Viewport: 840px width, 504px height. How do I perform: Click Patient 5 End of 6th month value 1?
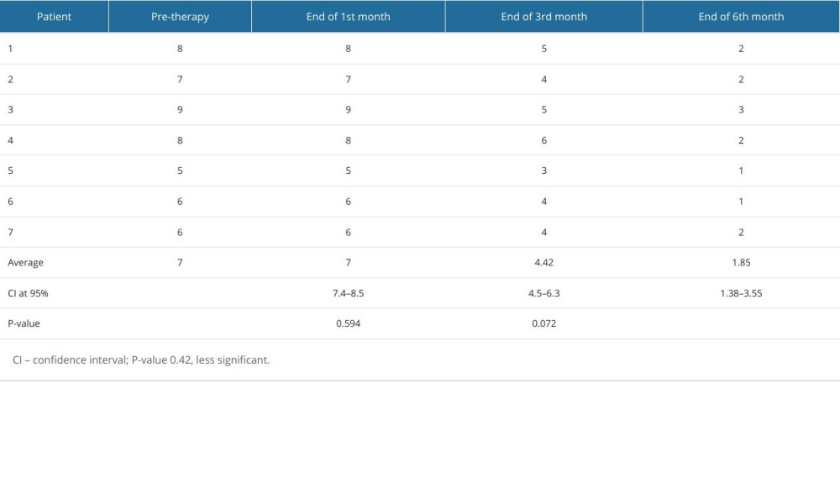[741, 171]
